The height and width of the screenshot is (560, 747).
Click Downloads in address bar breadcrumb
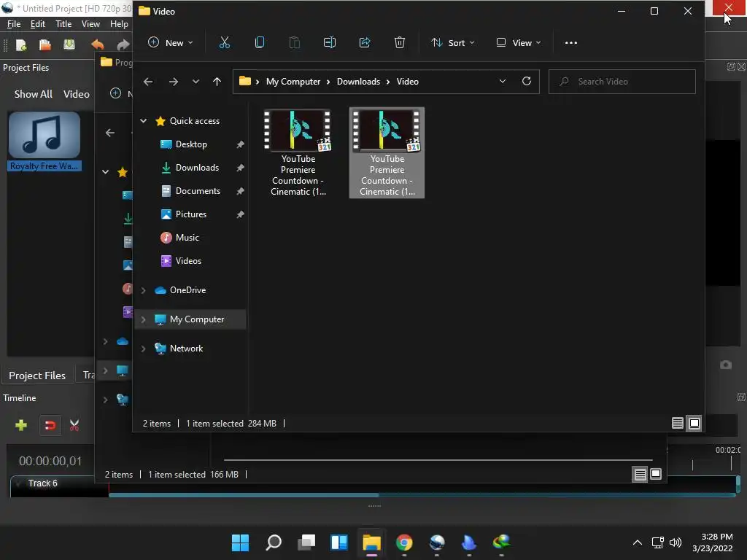[358, 82]
